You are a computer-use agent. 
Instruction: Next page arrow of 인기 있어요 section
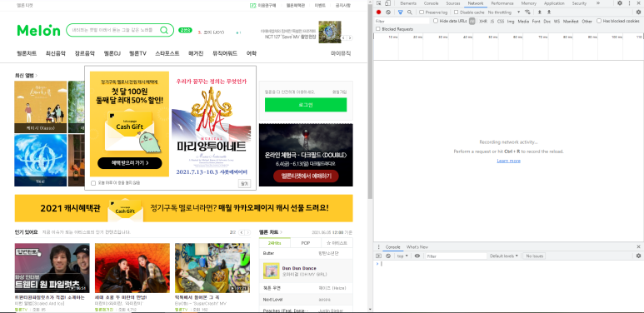(x=247, y=232)
